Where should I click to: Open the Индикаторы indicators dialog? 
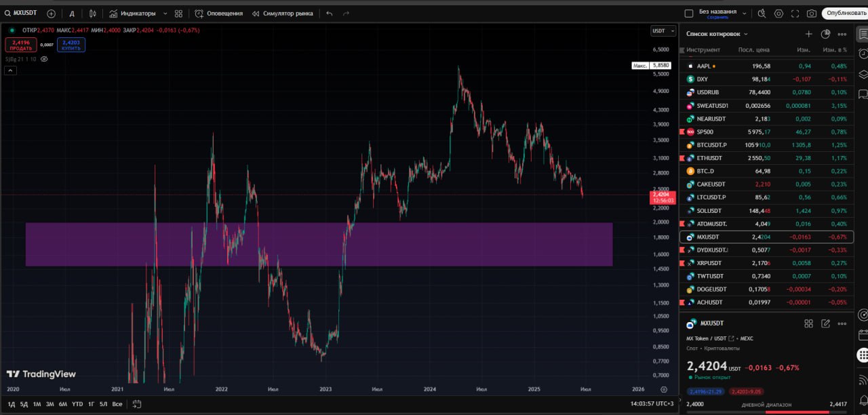click(132, 14)
